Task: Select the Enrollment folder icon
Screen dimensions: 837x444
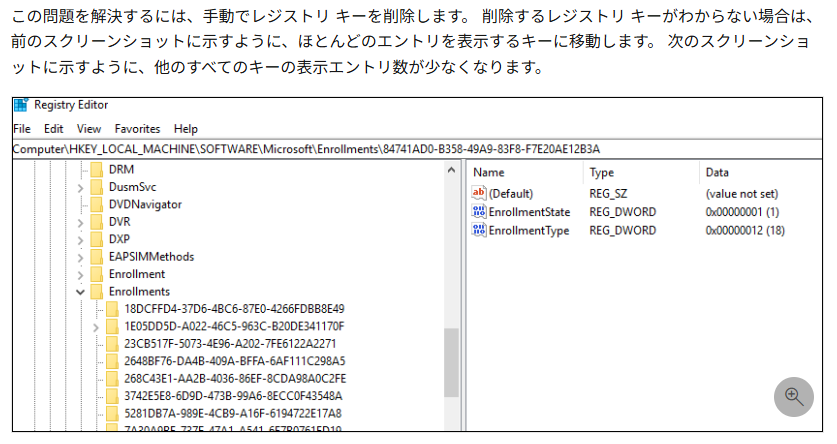Action: click(x=97, y=274)
